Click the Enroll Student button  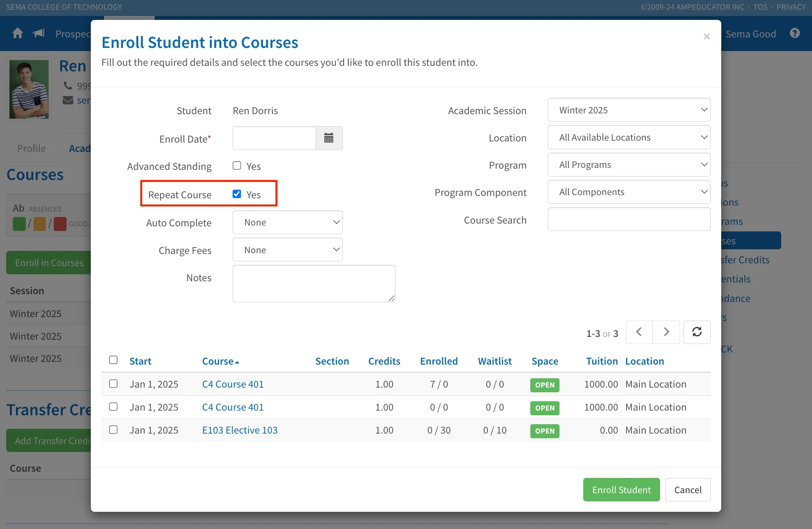(621, 490)
